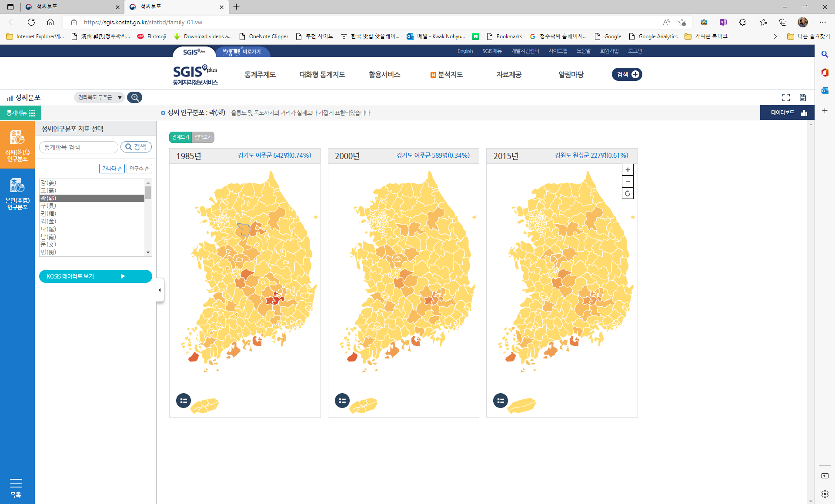
Task: Open the 데이터보드 panel
Action: click(787, 113)
